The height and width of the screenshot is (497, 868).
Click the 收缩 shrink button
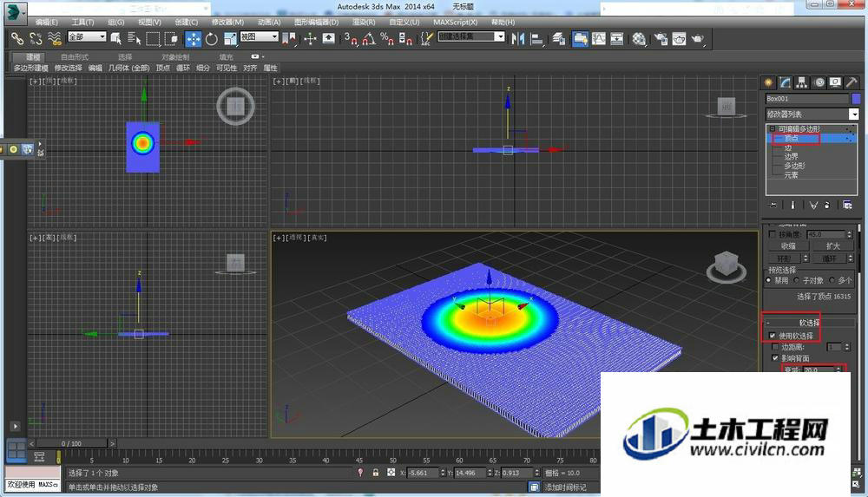tap(788, 246)
